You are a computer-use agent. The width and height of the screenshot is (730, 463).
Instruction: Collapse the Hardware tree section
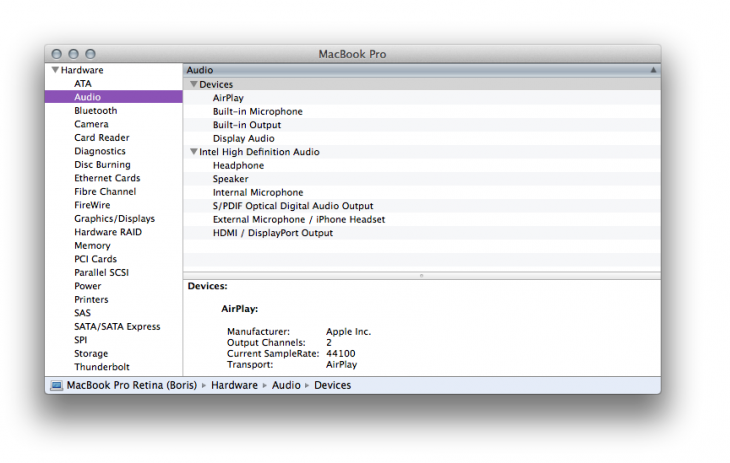pos(55,70)
